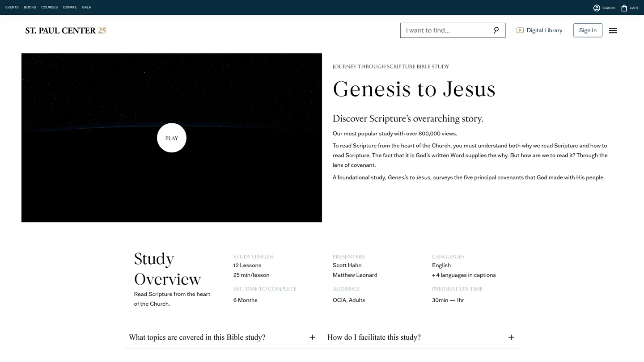Click the user account icon in top bar
Screen dimensions: 644x362
(597, 8)
